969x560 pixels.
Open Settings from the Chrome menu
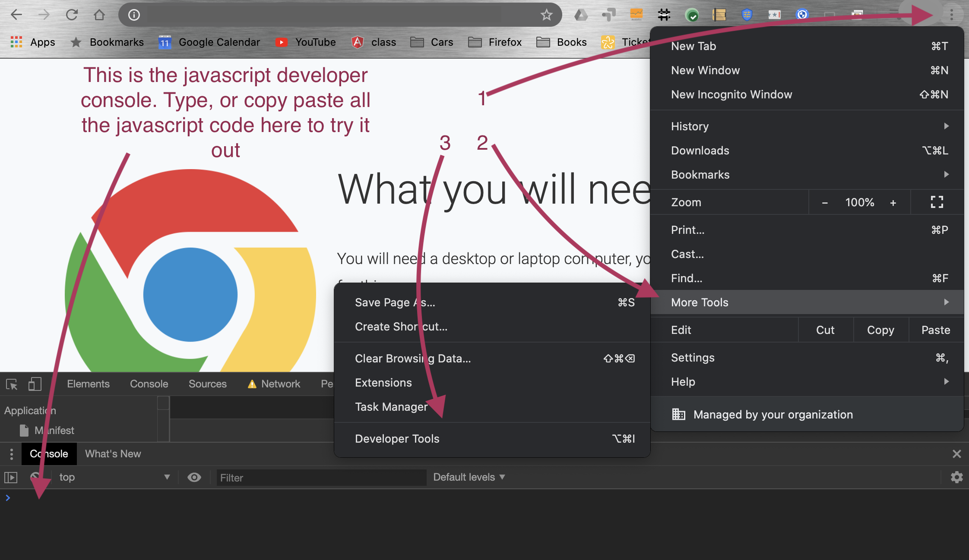coord(807,358)
